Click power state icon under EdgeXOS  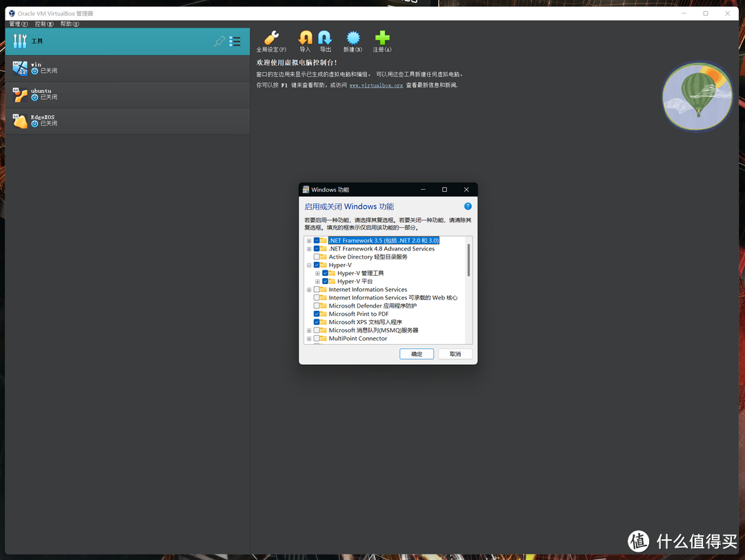coord(34,124)
